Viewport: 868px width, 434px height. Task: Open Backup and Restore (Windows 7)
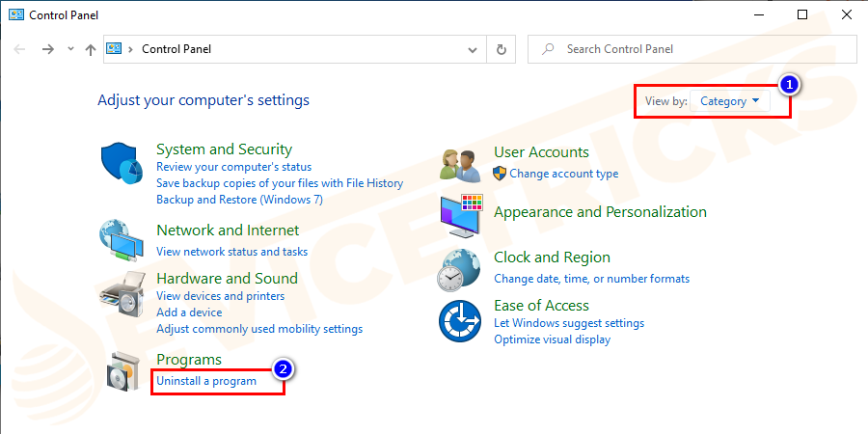(x=239, y=200)
